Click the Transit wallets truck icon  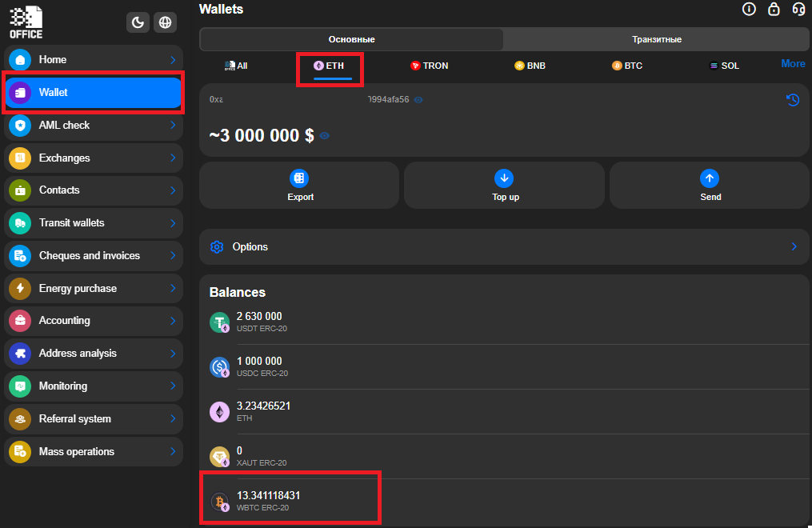click(x=20, y=223)
